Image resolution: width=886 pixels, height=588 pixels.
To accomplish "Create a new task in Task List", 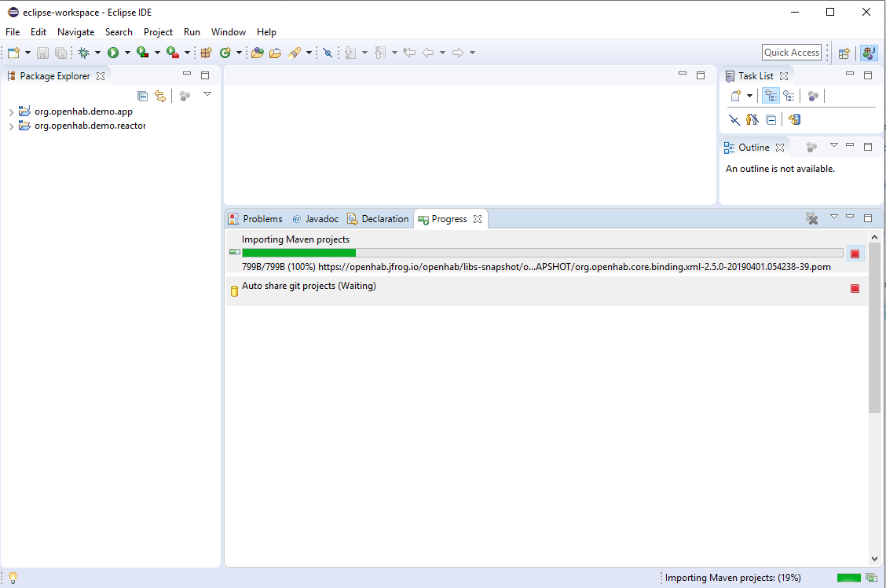I will pos(737,95).
